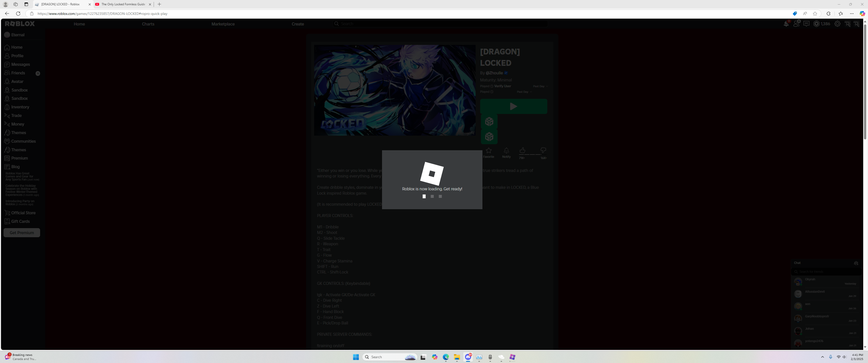Click the lower green cube quick-play button

tap(489, 137)
